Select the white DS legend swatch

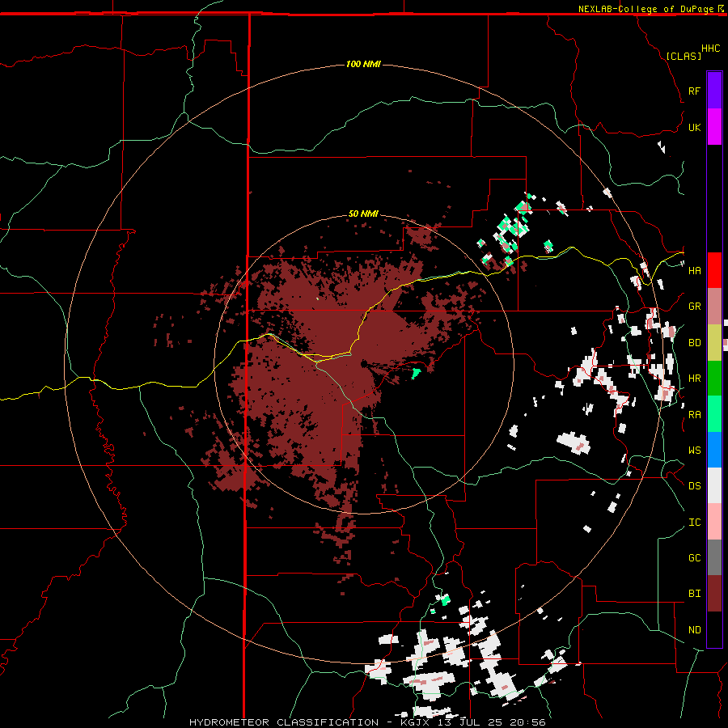714,485
